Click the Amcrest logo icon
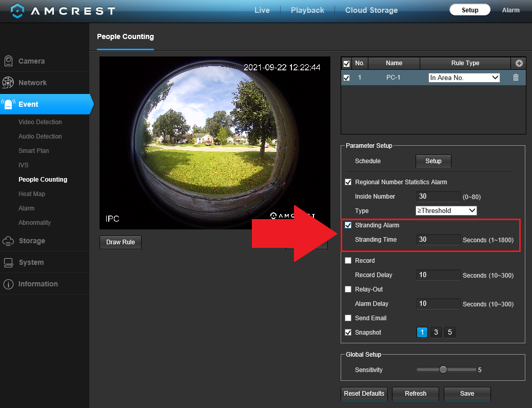Image resolution: width=532 pixels, height=408 pixels. tap(17, 11)
